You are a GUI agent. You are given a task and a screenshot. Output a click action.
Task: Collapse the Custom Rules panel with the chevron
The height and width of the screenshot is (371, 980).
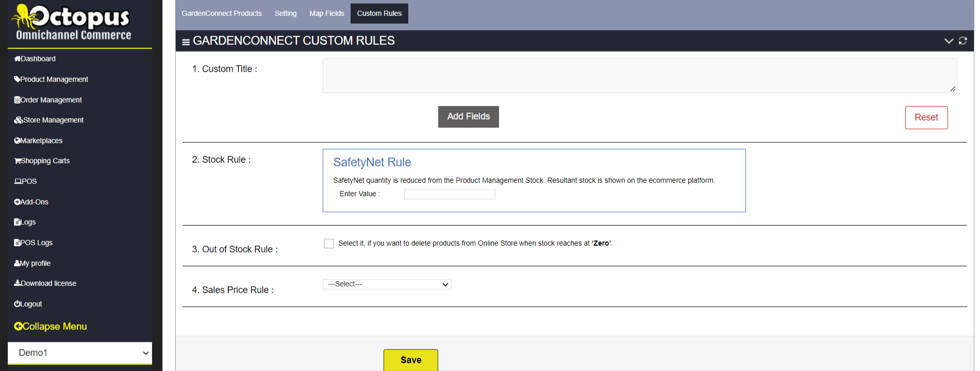pos(949,41)
